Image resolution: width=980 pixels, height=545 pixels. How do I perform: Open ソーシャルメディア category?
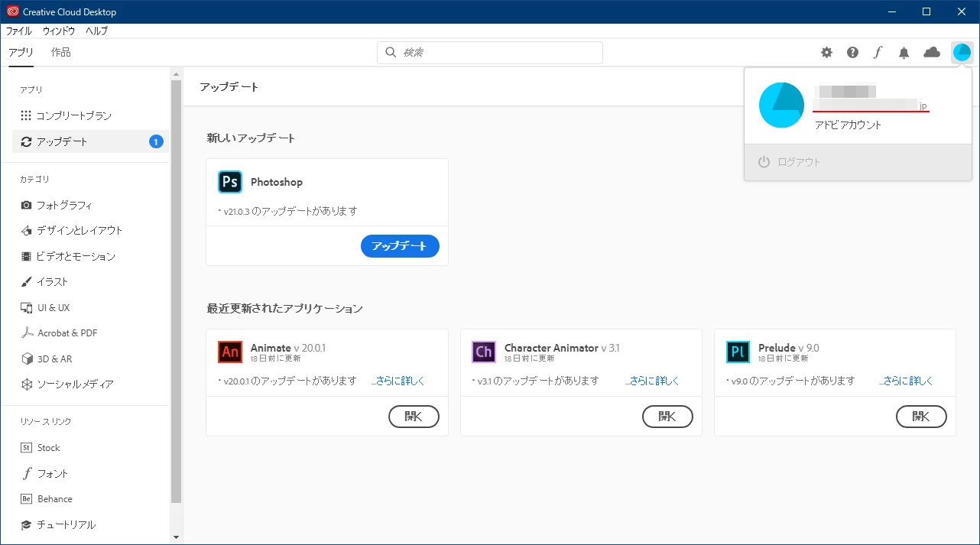[67, 384]
